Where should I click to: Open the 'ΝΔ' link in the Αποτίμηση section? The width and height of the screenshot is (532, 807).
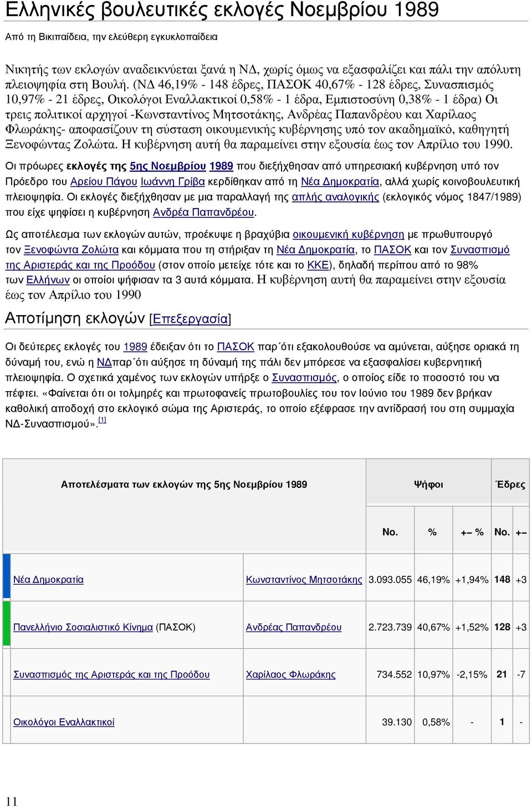click(x=105, y=362)
